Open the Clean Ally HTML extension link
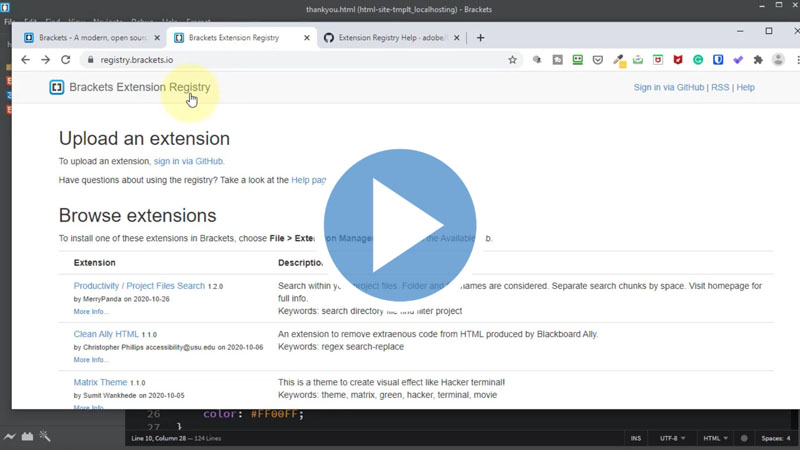 point(106,334)
